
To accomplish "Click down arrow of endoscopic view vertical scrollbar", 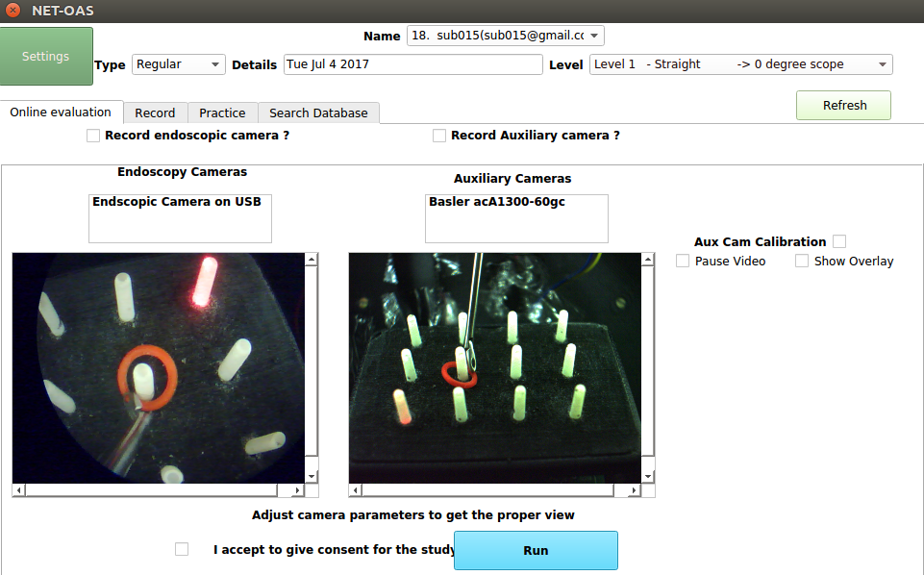I will pyautogui.click(x=312, y=477).
